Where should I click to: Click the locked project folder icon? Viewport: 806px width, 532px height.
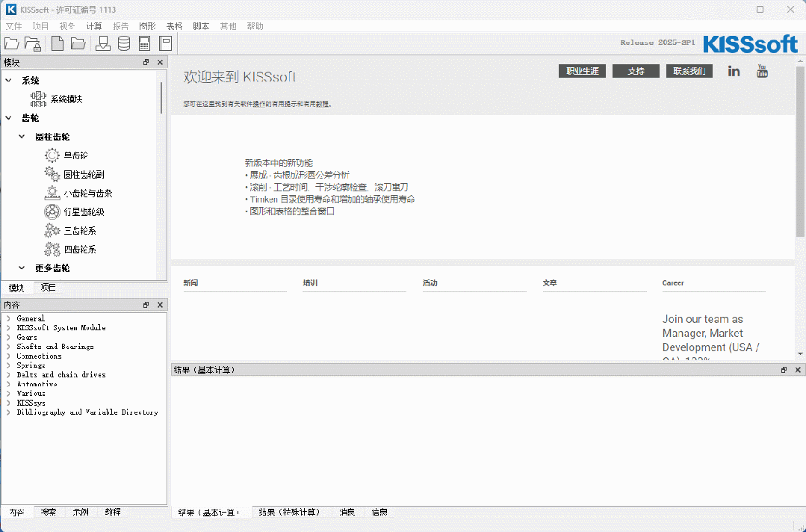click(33, 43)
